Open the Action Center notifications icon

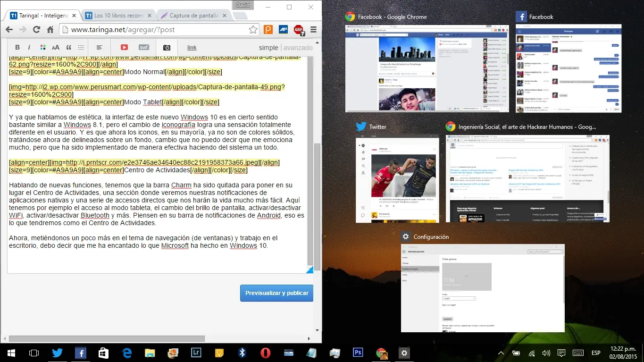tap(561, 353)
